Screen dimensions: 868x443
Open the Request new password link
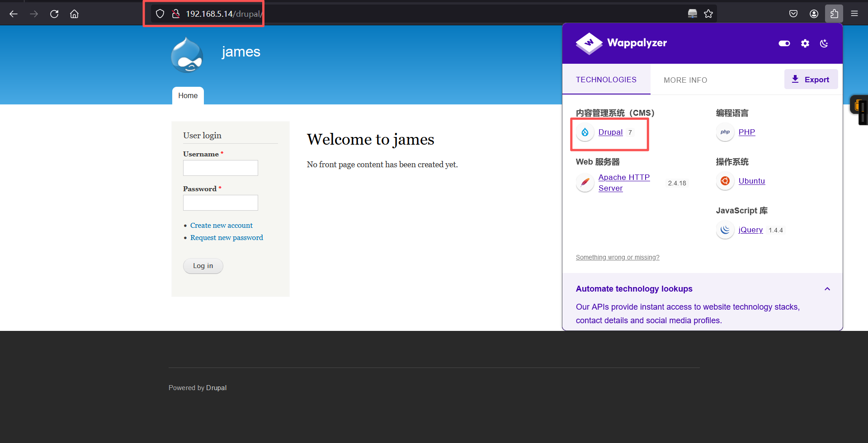click(x=226, y=237)
